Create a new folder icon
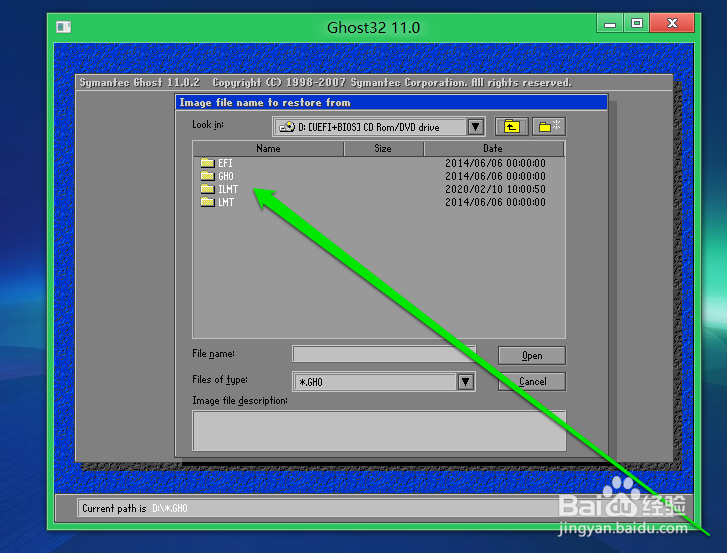727x553 pixels. [549, 127]
